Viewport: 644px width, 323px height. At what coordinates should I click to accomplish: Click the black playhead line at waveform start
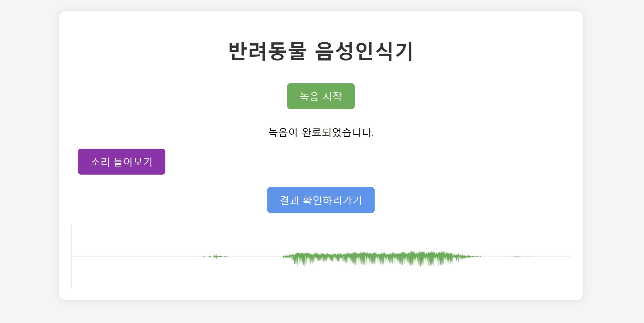pyautogui.click(x=72, y=256)
